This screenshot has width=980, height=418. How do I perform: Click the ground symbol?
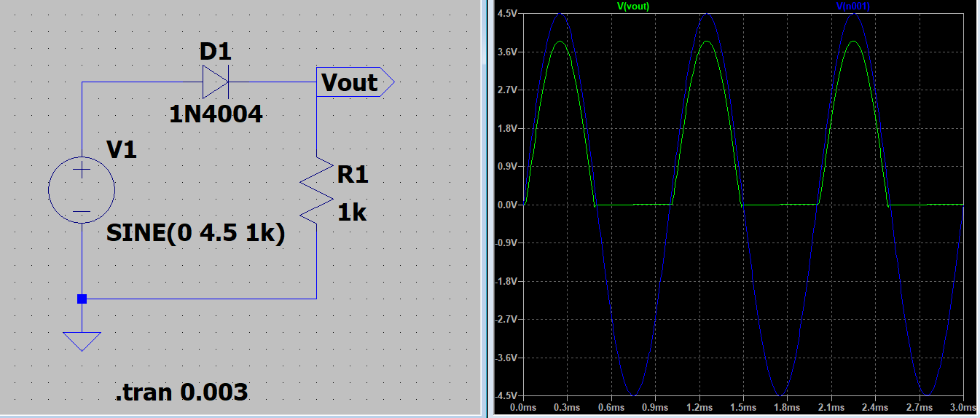pyautogui.click(x=82, y=341)
